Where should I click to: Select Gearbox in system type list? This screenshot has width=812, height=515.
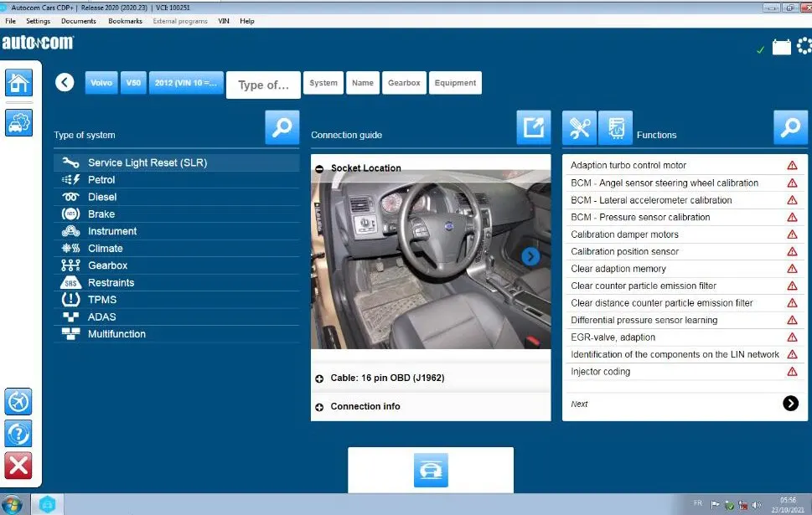pos(177,265)
